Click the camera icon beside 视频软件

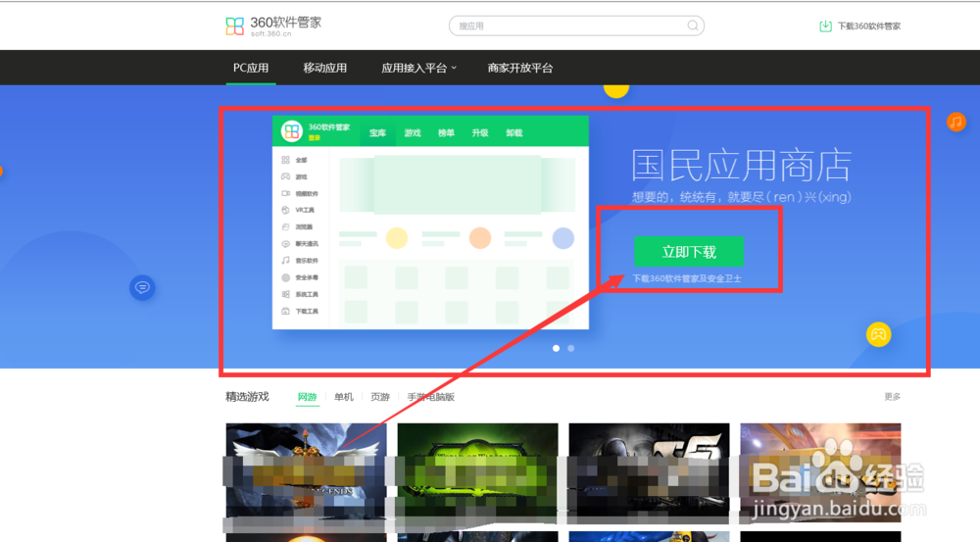coord(285,193)
